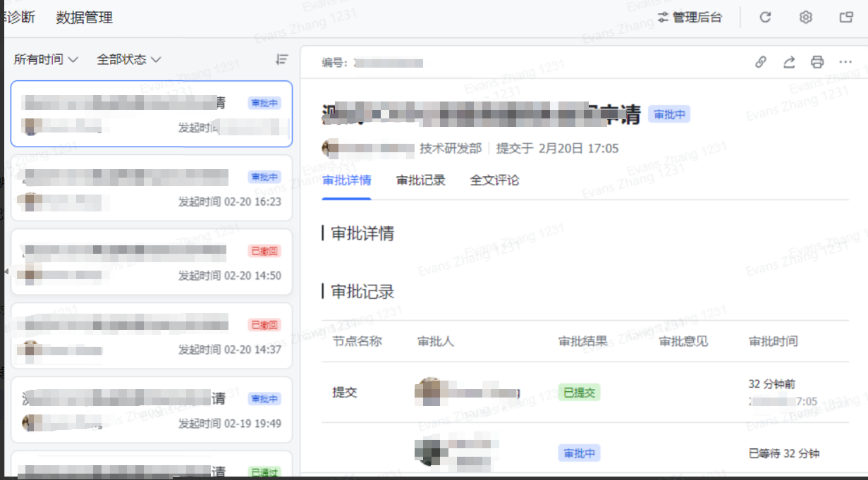Open list card with 发起时间 02-20 14:37
868x480 pixels.
152,336
